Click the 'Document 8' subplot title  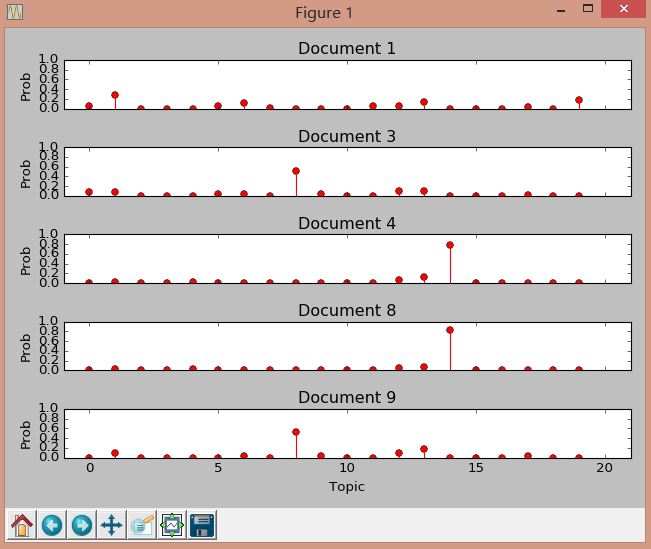(347, 311)
